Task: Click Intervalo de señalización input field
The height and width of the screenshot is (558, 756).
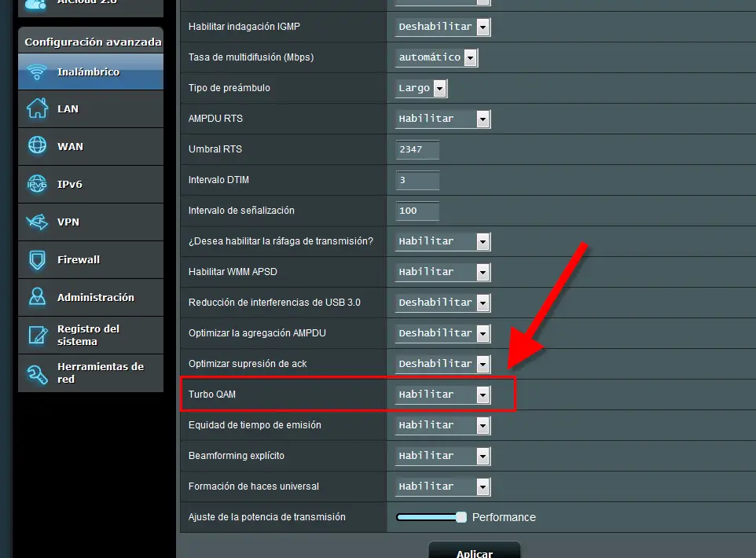Action: click(x=417, y=211)
